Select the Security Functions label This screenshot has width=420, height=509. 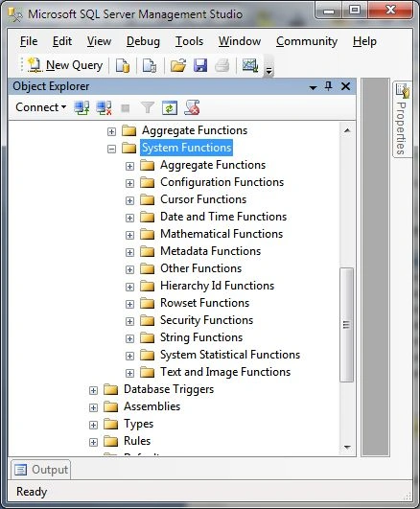click(206, 320)
